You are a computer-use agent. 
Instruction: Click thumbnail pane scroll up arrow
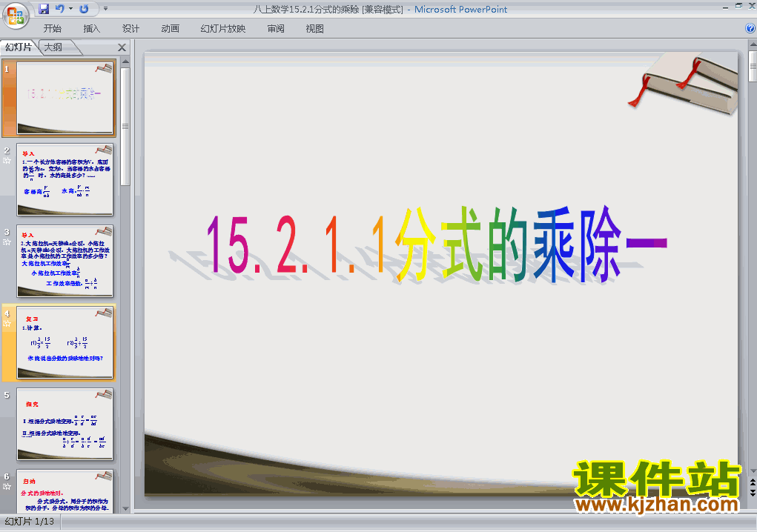(125, 61)
